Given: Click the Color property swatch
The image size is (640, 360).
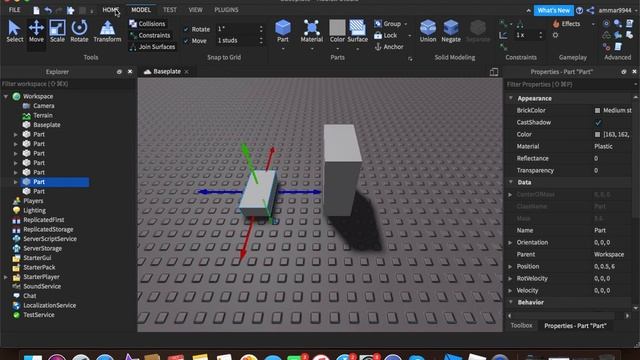Looking at the screenshot, I should [x=598, y=134].
